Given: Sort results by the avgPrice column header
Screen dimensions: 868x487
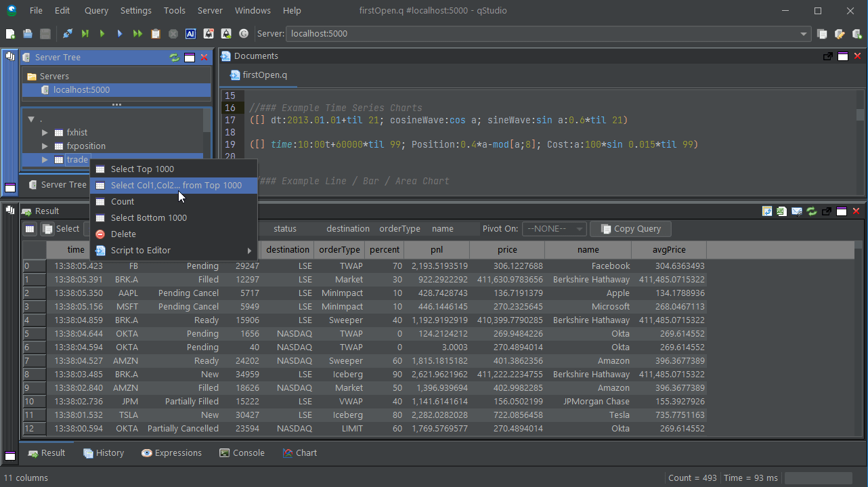Looking at the screenshot, I should click(669, 250).
